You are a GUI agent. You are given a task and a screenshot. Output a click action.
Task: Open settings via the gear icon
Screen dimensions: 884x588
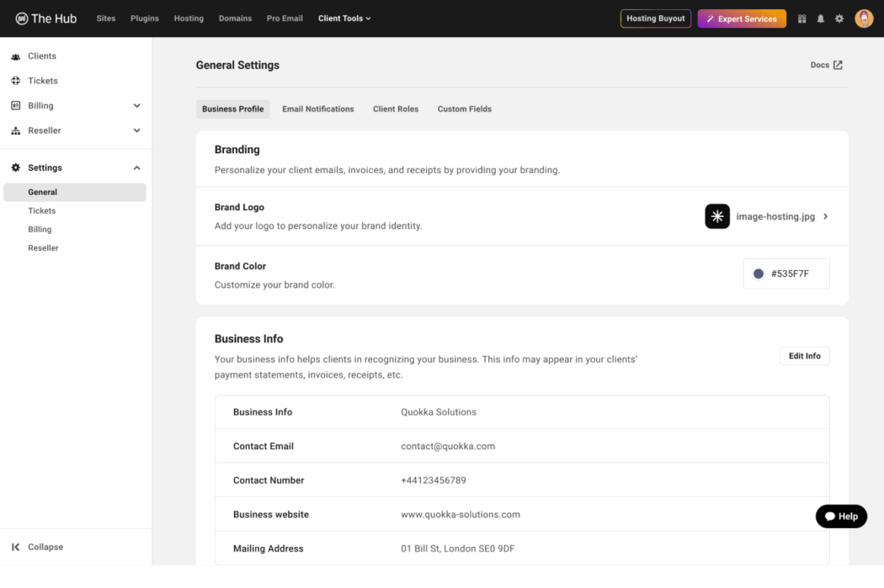pos(839,18)
